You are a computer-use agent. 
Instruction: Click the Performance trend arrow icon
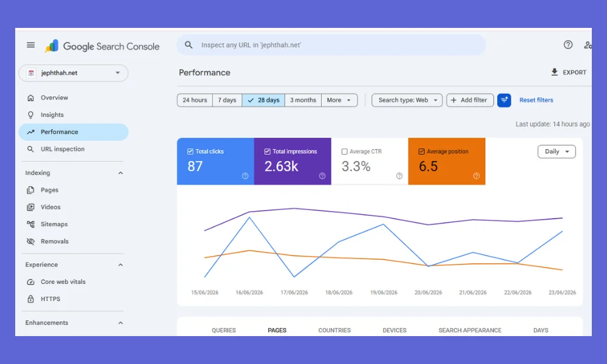(x=30, y=132)
